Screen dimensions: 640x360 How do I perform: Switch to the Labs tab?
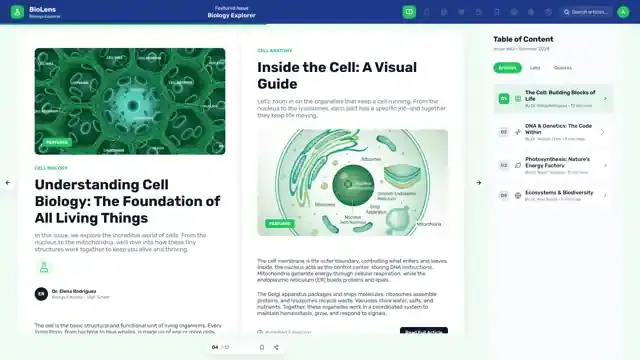coord(535,68)
